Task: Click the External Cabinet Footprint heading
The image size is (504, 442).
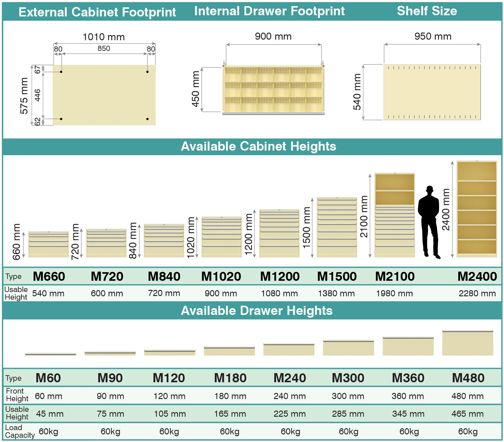Action: (97, 12)
